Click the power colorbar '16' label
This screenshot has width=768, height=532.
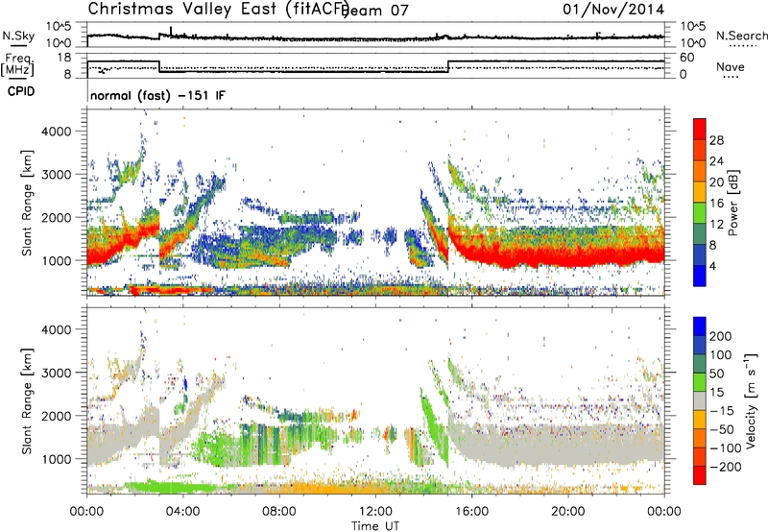[716, 203]
